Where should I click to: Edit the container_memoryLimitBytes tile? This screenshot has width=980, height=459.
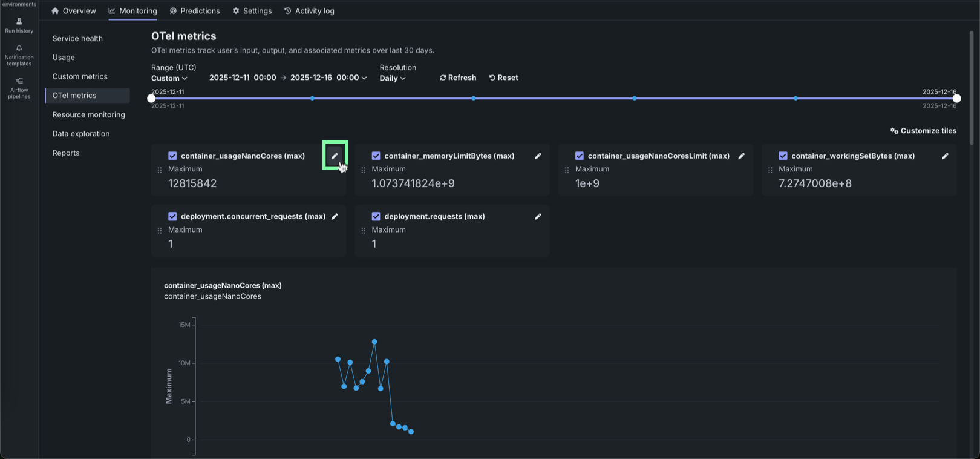coord(538,156)
